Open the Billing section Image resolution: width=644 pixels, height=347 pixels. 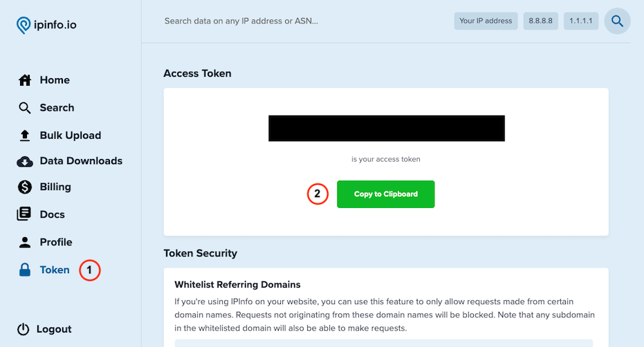point(55,187)
